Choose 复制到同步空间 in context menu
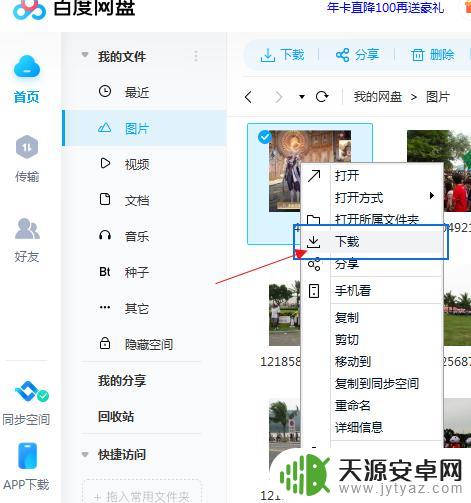The width and height of the screenshot is (471, 503). (377, 383)
